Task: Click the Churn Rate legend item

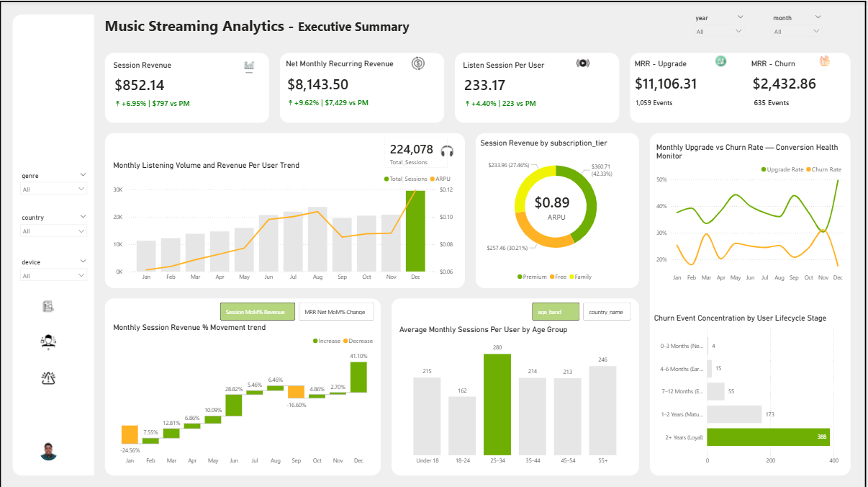Action: coord(823,169)
